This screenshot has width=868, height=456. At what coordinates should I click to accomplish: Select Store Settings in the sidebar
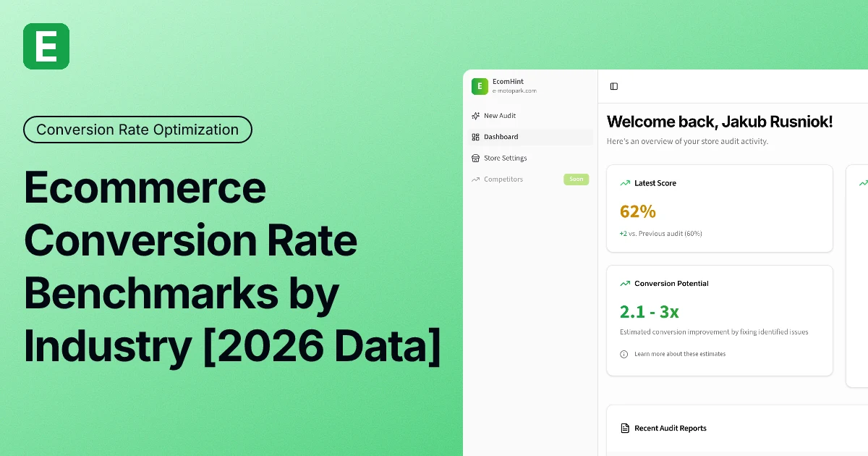point(505,158)
